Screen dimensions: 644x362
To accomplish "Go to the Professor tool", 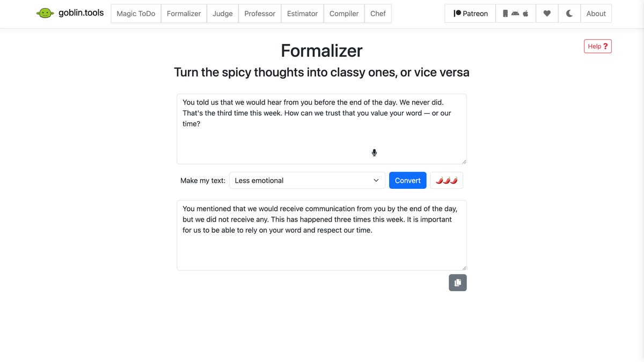I will (260, 13).
